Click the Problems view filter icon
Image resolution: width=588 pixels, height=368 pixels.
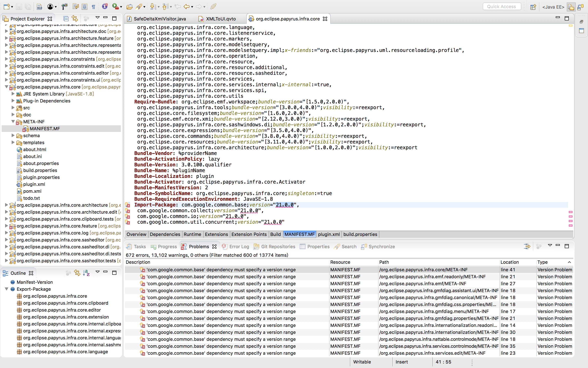(527, 246)
